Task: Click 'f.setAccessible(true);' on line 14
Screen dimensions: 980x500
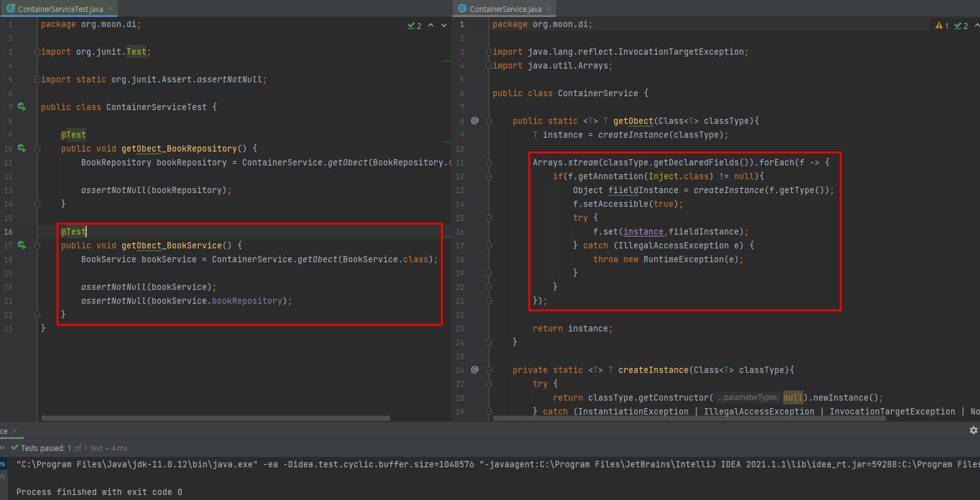Action: (628, 204)
